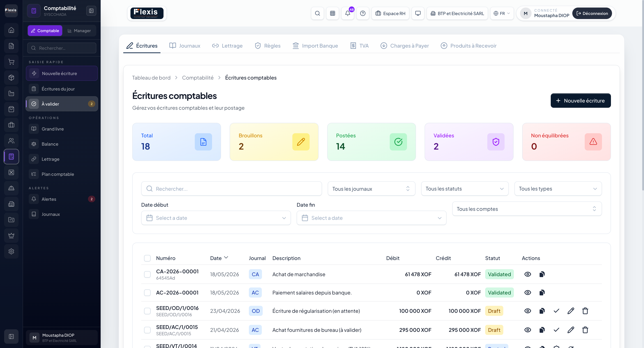The height and width of the screenshot is (348, 644).
Task: Switch to the Import Banque tab
Action: tap(315, 46)
